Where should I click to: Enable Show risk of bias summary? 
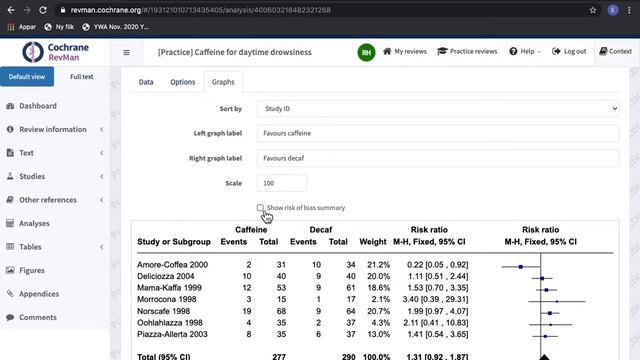click(260, 208)
